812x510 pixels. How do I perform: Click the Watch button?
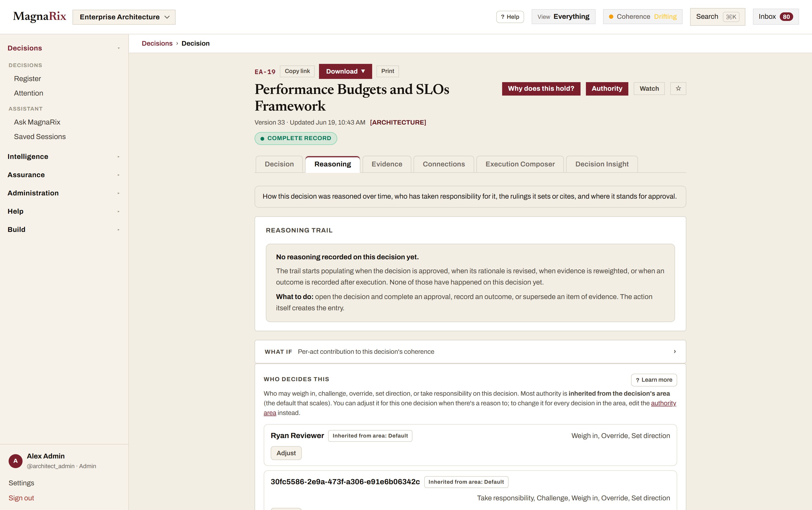pos(649,89)
